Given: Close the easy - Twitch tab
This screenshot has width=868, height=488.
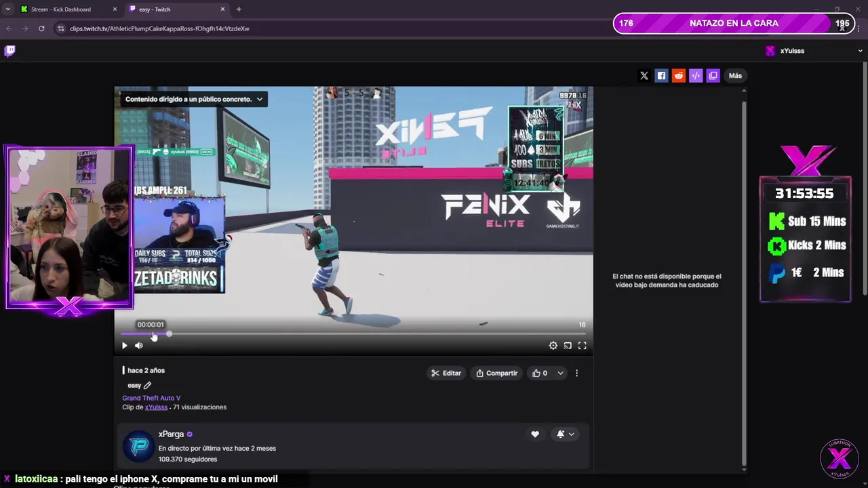Looking at the screenshot, I should [x=222, y=9].
